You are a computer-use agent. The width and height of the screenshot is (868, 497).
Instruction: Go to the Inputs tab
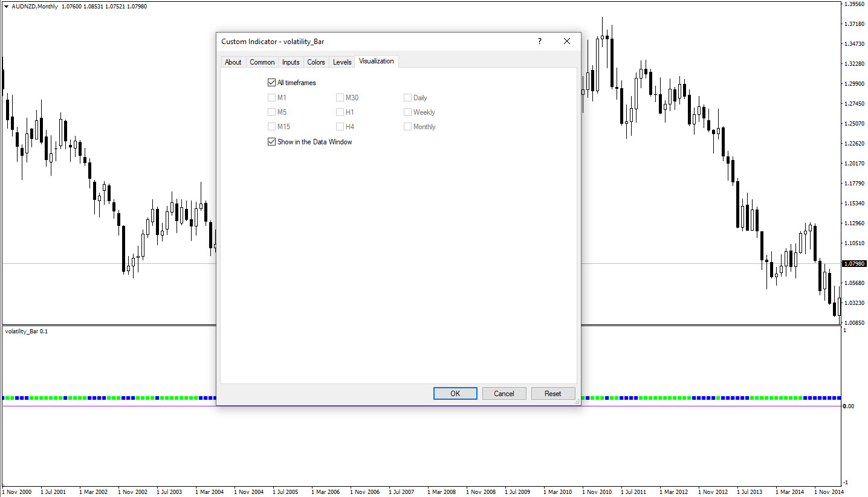pos(291,62)
